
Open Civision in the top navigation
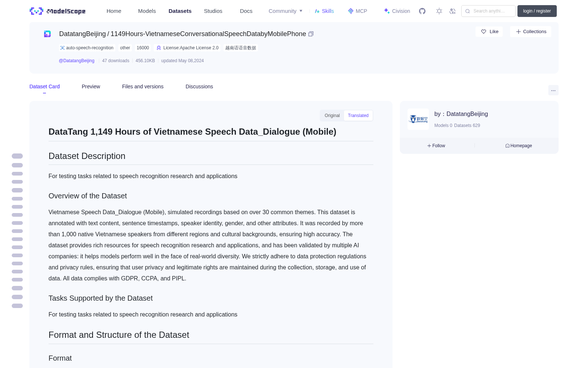397,11
